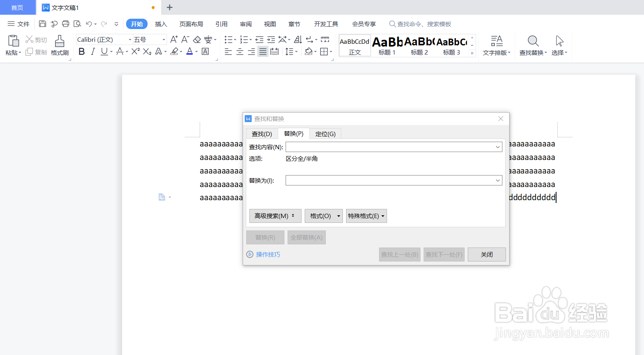Toggle Bold formatting
The image size is (644, 355).
point(82,51)
